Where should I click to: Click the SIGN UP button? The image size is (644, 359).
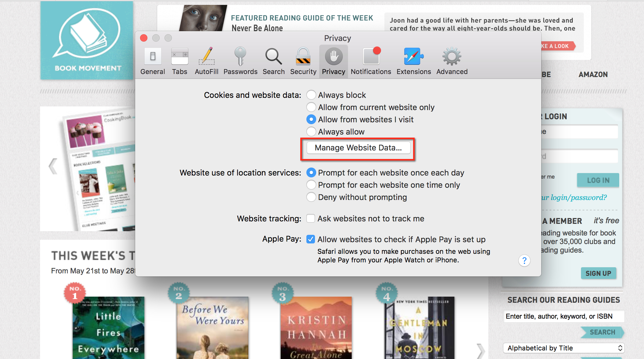[598, 273]
